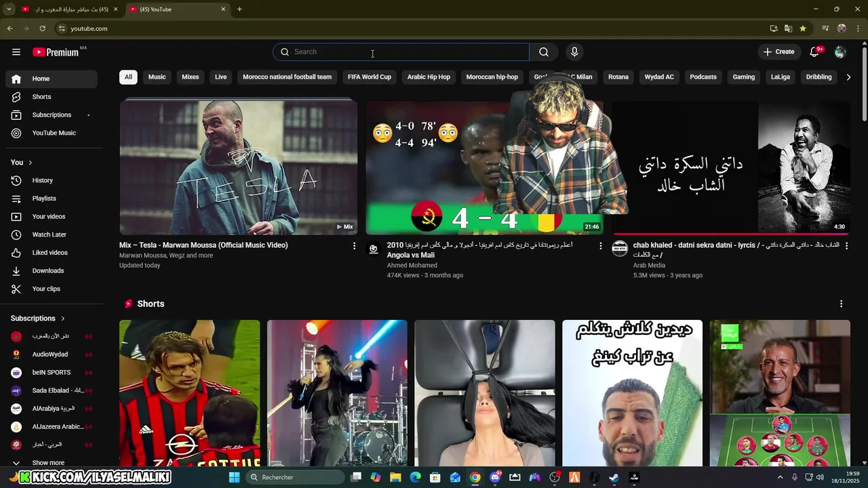Open the YouTube account avatar menu

(840, 52)
